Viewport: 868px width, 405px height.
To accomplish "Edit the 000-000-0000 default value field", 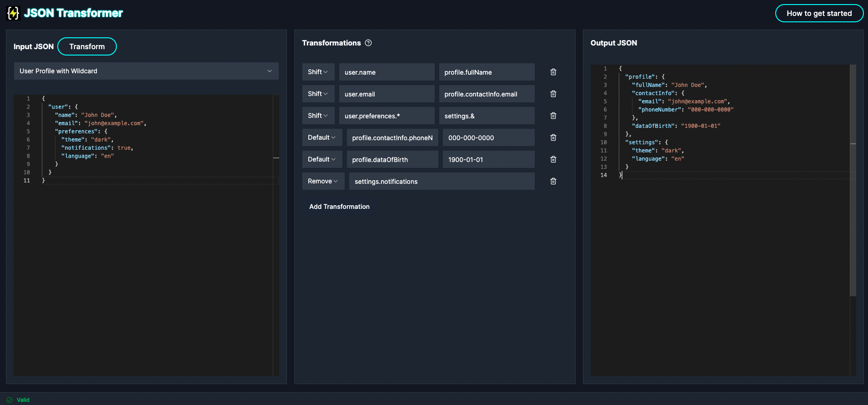I will click(x=488, y=137).
